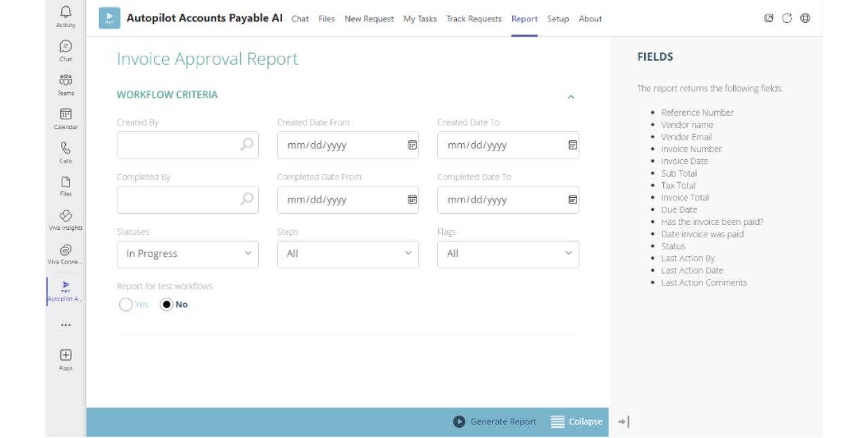Click the reload icon in top right
Viewport: 868px width, 438px height.
point(787,18)
